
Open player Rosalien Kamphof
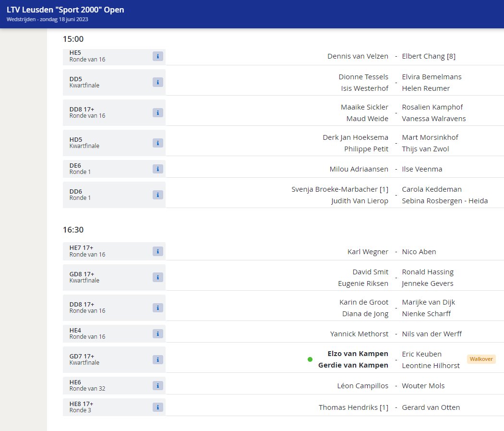click(432, 107)
